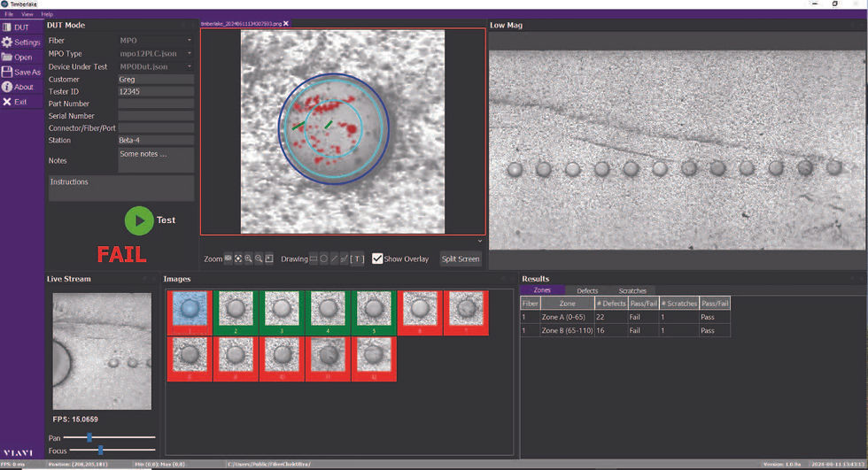The width and height of the screenshot is (868, 470).
Task: Open Settings via the gear icon
Action: [7, 42]
